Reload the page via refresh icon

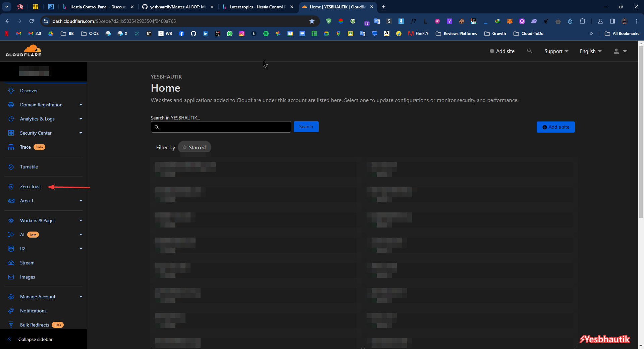pos(32,21)
